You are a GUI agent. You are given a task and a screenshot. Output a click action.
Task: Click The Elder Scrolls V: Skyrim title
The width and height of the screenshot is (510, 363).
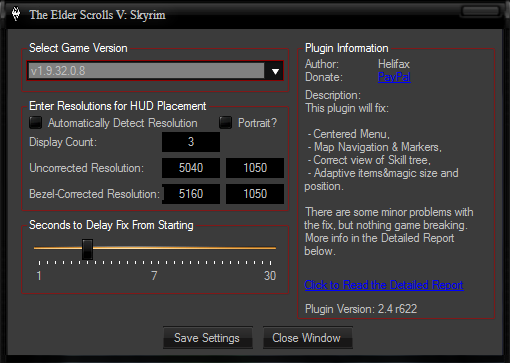point(97,15)
